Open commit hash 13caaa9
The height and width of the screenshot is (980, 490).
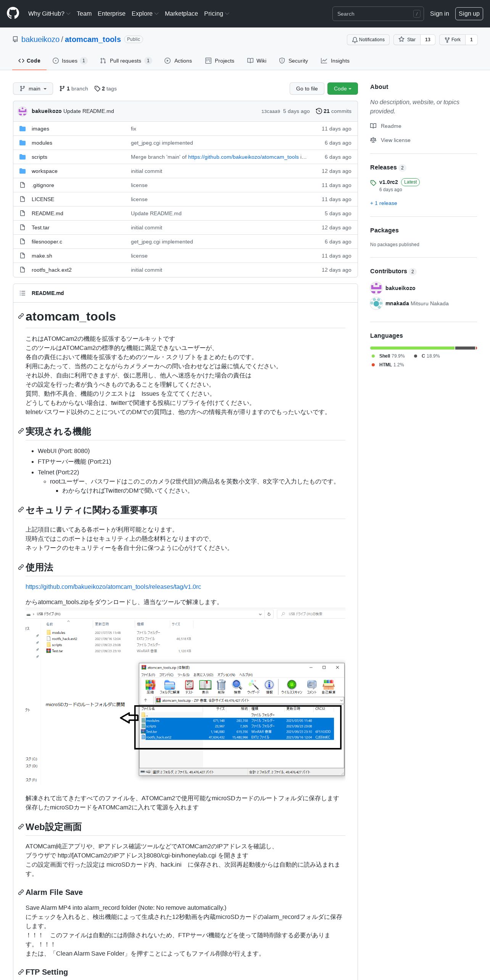click(x=271, y=111)
